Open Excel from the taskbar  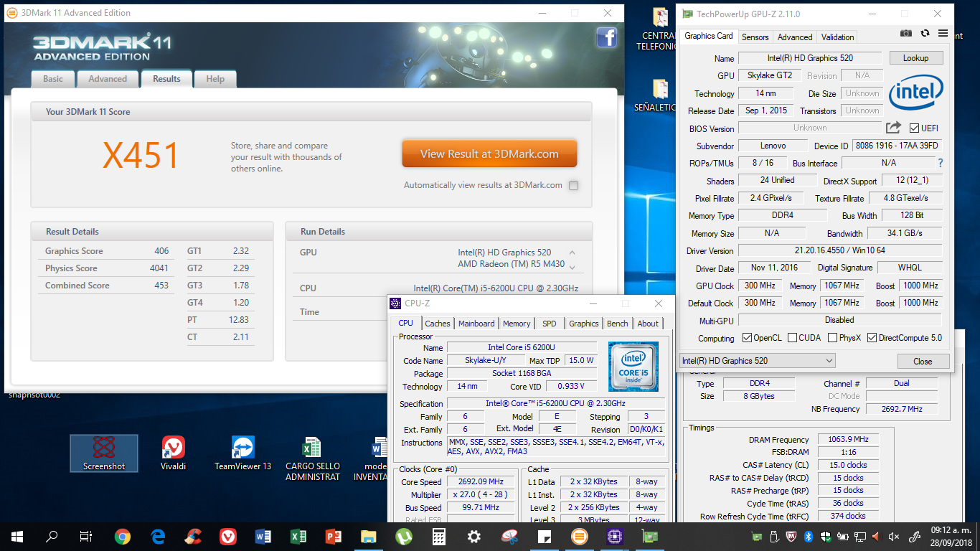coord(298,536)
